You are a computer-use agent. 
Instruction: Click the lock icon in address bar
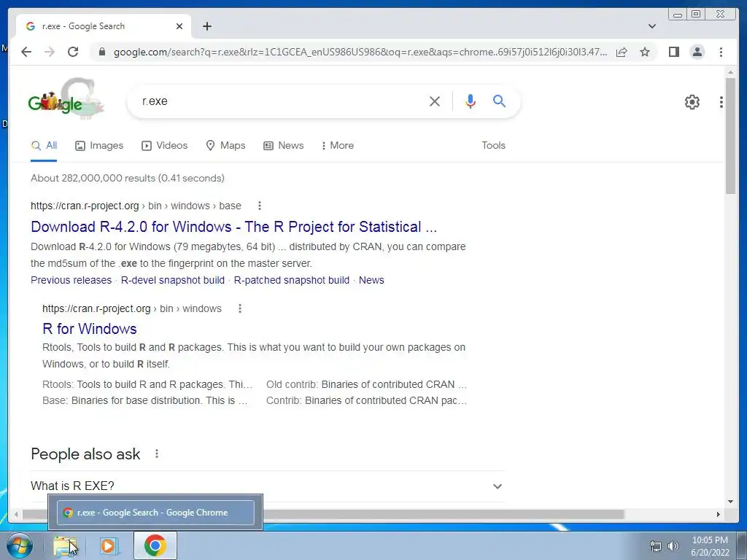click(101, 52)
